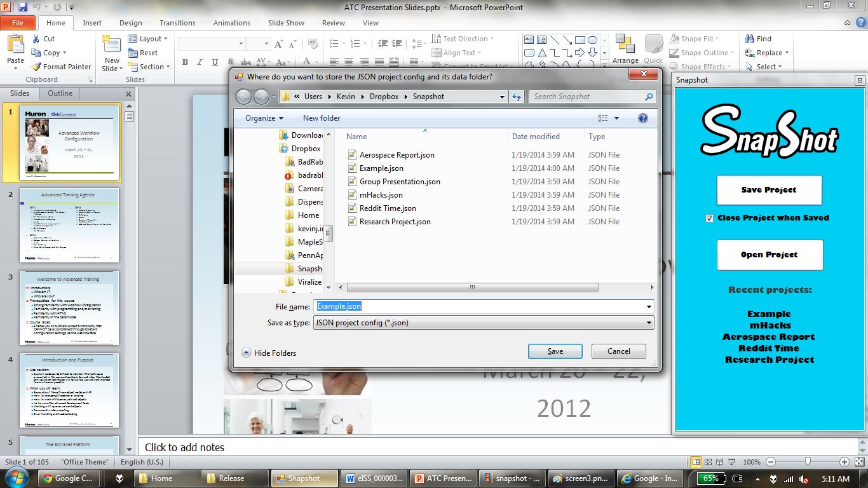The width and height of the screenshot is (868, 488).
Task: Expand the address bar path history dropdown
Action: point(502,97)
